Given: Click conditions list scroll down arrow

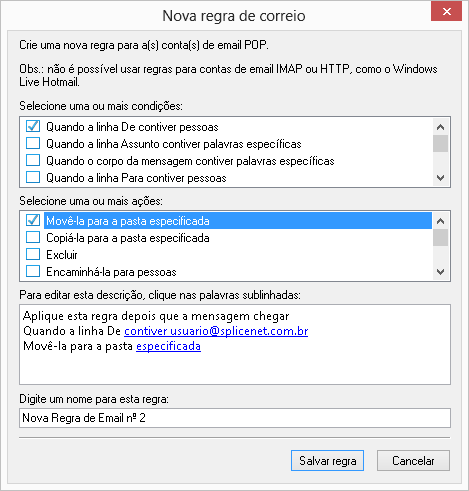Looking at the screenshot, I should pos(440,178).
